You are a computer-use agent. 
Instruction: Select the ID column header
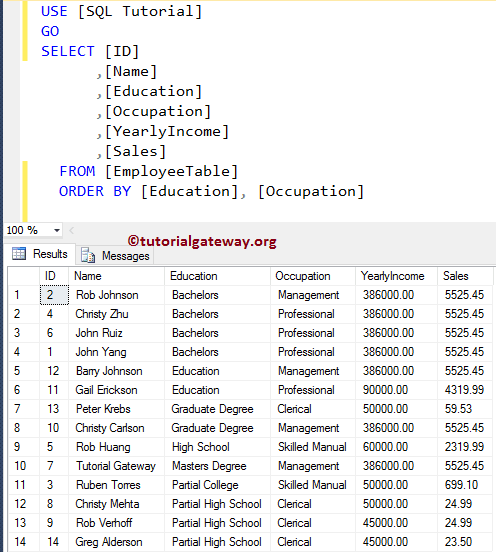[x=54, y=276]
